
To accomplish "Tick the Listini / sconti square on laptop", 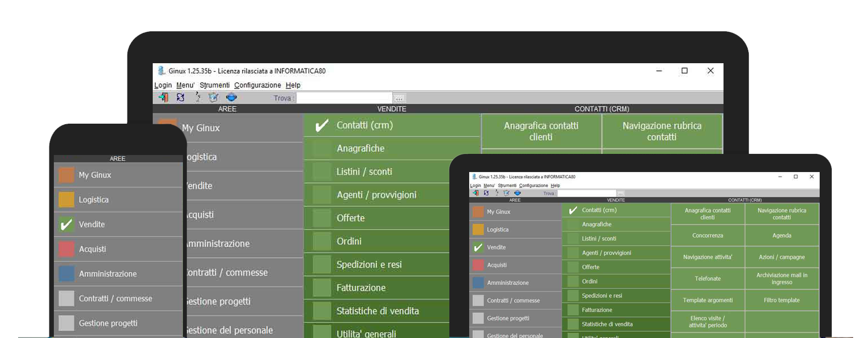I will [x=322, y=171].
